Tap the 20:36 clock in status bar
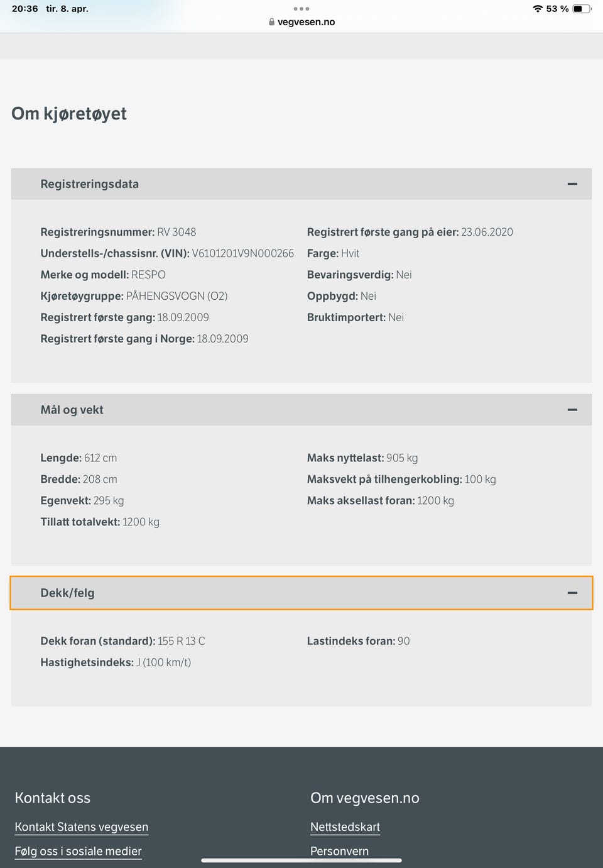The width and height of the screenshot is (603, 868). (25, 9)
